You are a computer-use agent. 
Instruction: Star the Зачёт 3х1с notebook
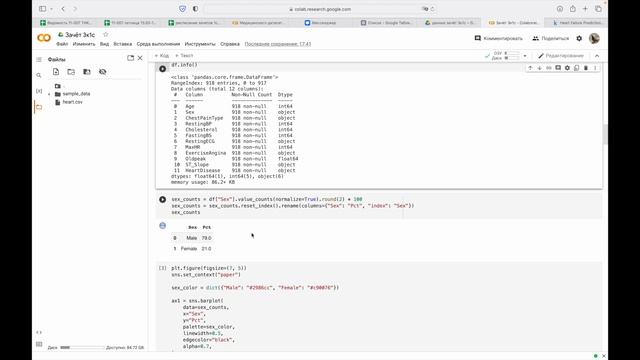[106, 35]
